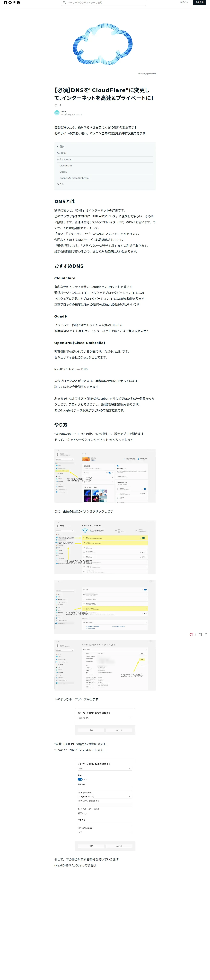Open the like count beside floating heart

point(195,635)
